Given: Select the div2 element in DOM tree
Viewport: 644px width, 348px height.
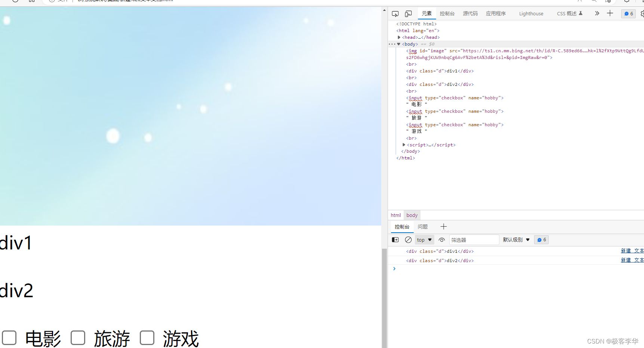Looking at the screenshot, I should click(440, 84).
